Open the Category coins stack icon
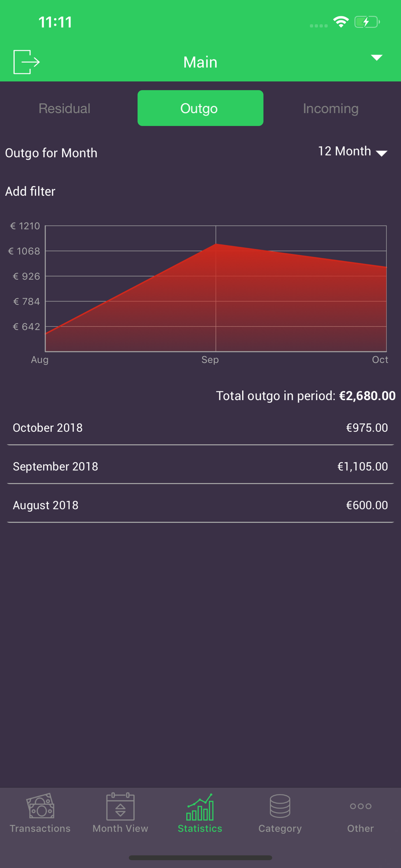Viewport: 401px width, 868px height. [280, 806]
